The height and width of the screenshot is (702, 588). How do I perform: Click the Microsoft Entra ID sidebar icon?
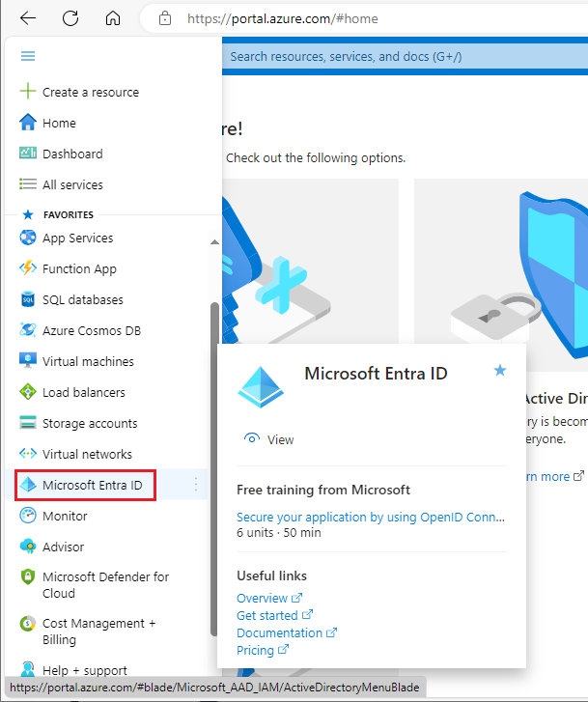[x=28, y=485]
